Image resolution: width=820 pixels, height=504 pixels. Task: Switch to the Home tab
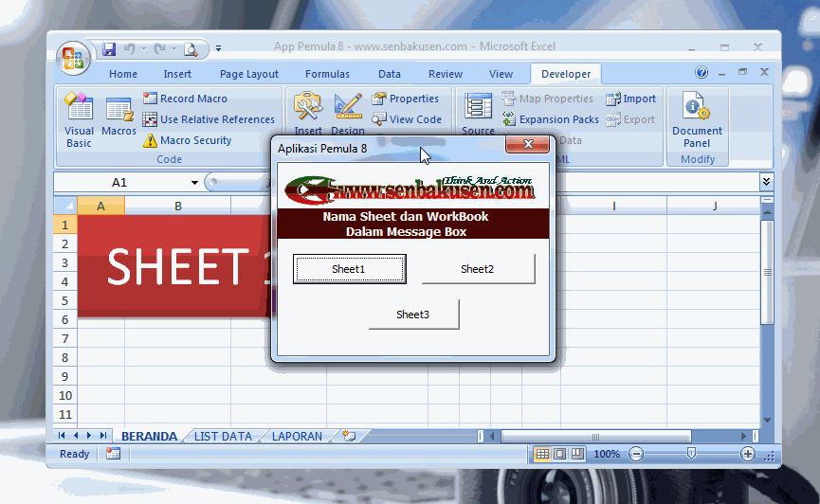coord(123,74)
